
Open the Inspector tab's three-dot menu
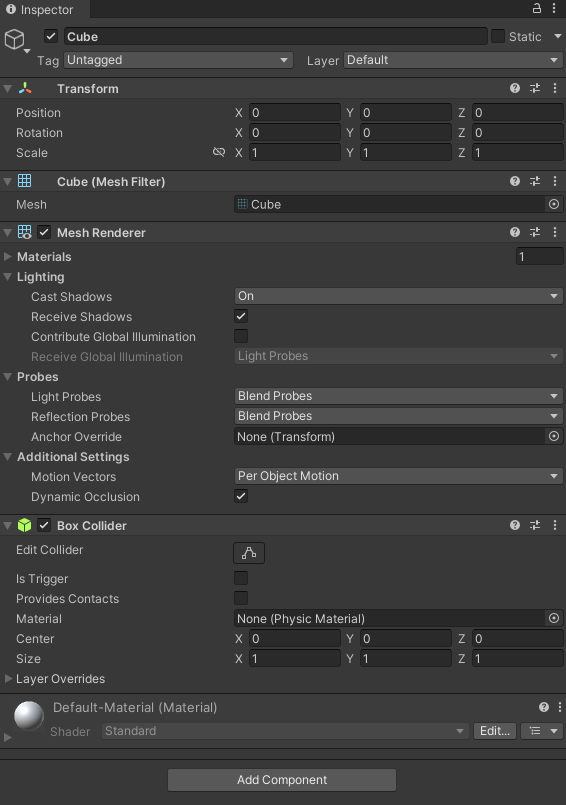pos(554,8)
